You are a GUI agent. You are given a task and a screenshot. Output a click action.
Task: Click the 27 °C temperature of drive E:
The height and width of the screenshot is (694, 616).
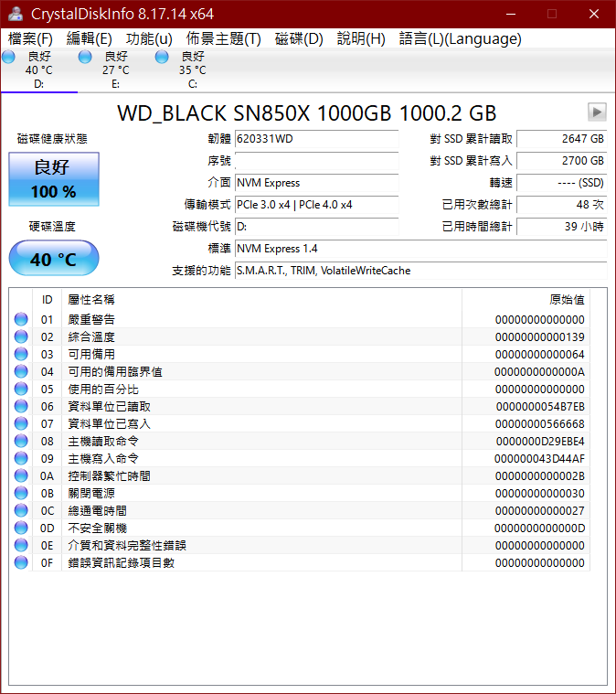tap(116, 69)
